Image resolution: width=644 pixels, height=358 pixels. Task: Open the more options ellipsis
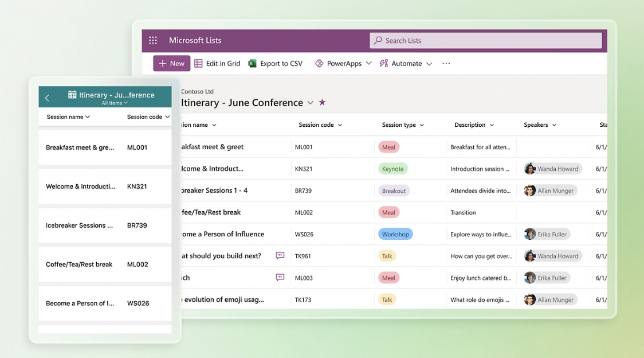coord(446,63)
